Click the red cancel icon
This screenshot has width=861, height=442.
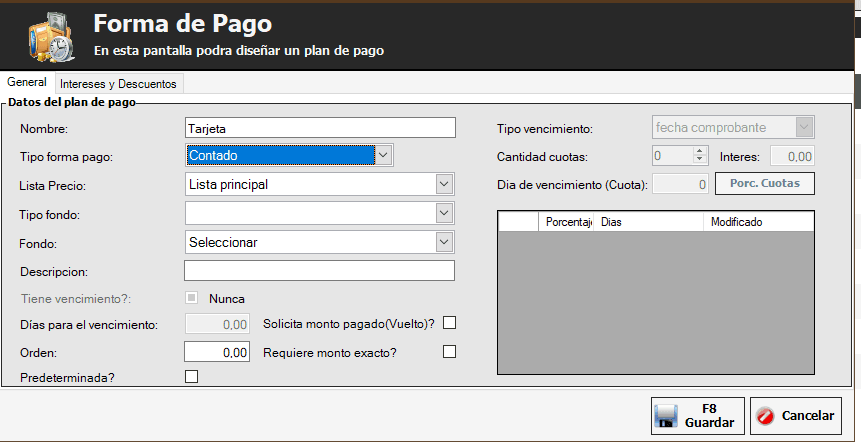[766, 415]
